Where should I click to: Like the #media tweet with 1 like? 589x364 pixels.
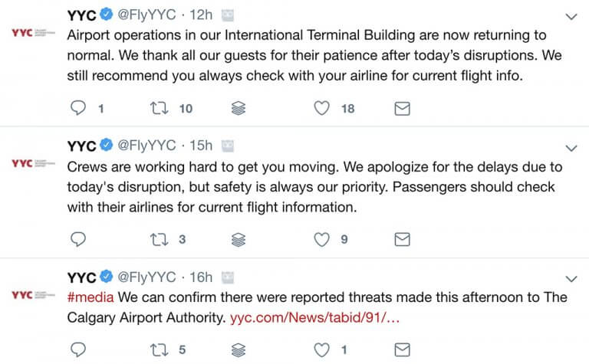click(322, 350)
